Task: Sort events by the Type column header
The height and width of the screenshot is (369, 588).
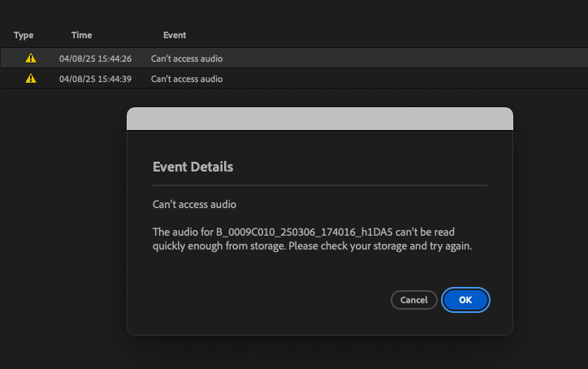Action: pyautogui.click(x=24, y=36)
